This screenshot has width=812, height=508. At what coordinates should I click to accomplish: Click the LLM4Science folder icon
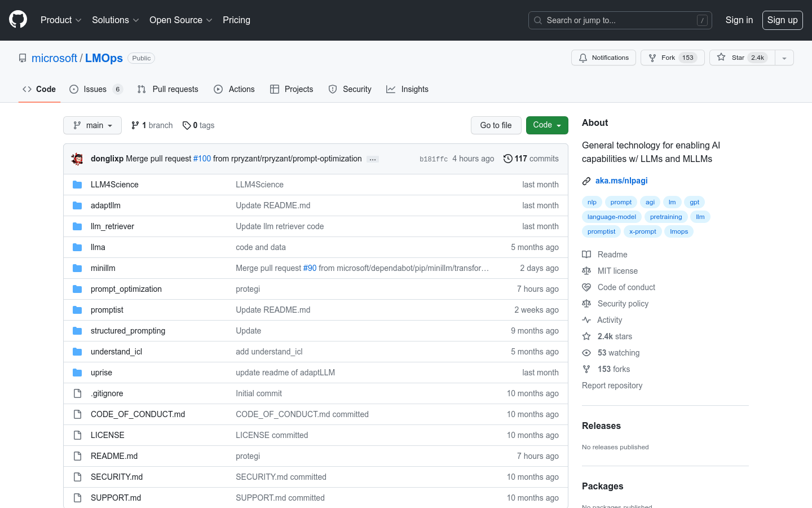click(x=77, y=185)
